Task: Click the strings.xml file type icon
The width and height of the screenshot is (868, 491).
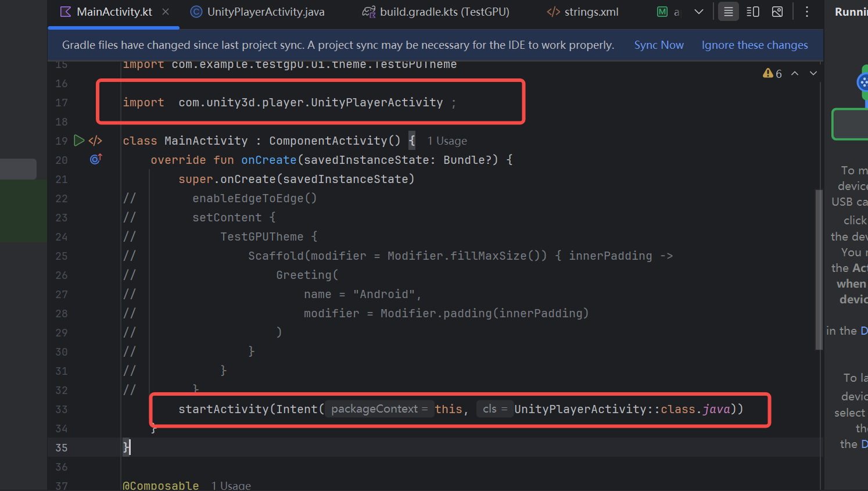Action: click(x=553, y=12)
